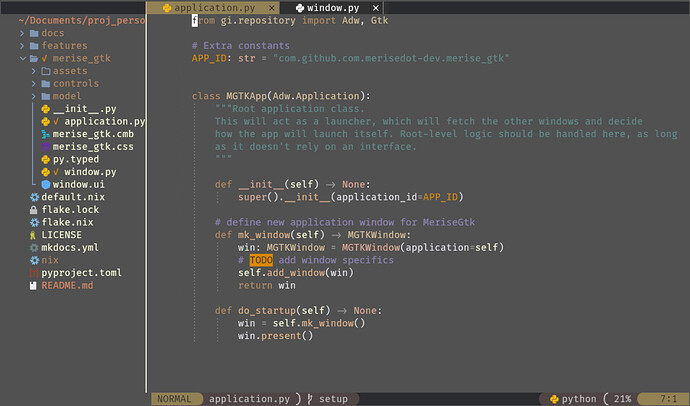Click the gear icon next to default.nix
This screenshot has height=406, width=690.
[x=33, y=197]
